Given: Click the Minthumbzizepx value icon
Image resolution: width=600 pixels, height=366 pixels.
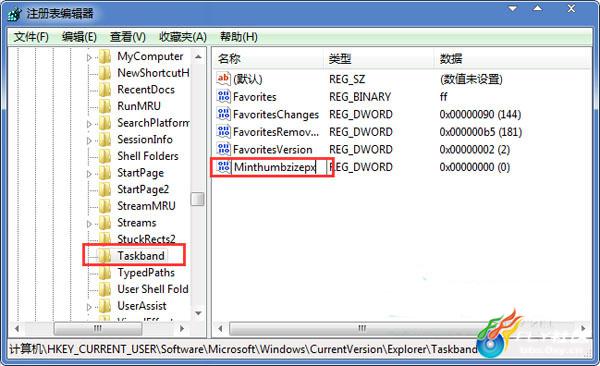Looking at the screenshot, I should (x=223, y=167).
